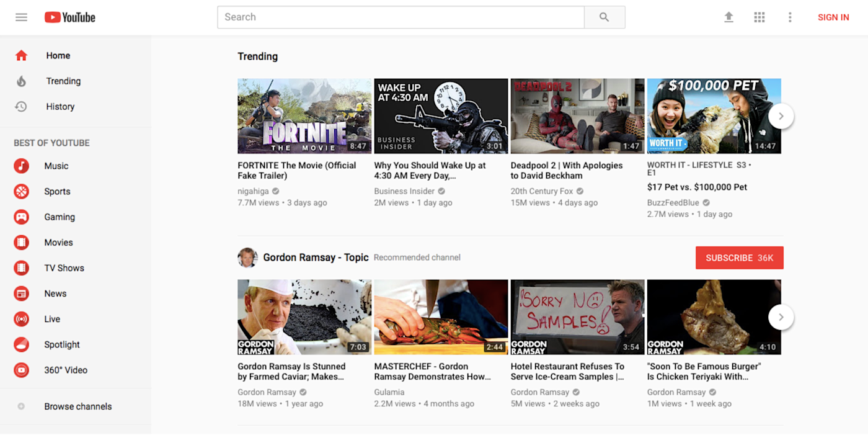
Task: Open the MasterChef lobster video thumbnail
Action: (441, 317)
